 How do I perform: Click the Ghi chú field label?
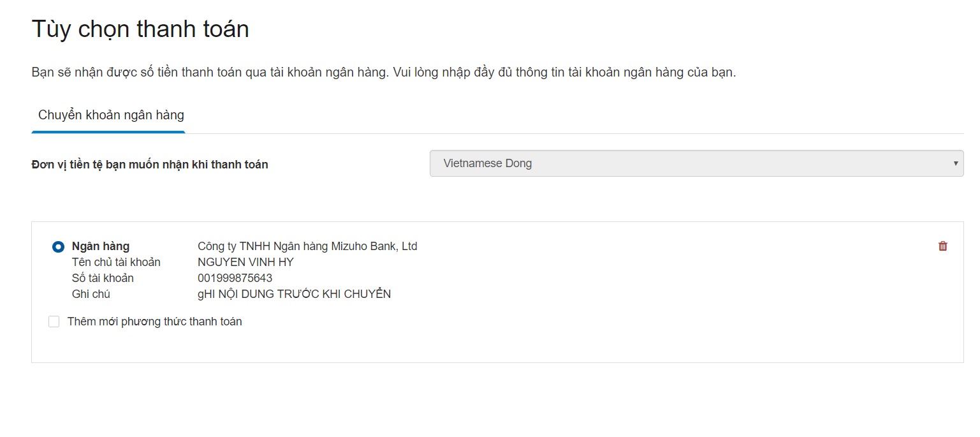(91, 294)
